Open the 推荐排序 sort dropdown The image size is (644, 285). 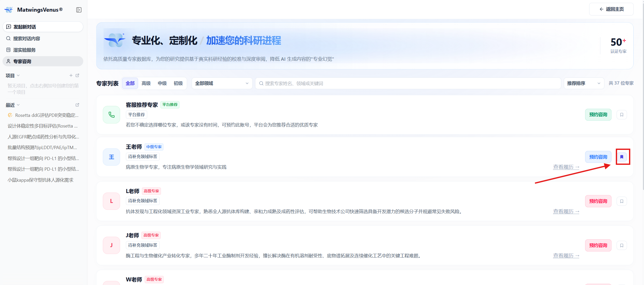(x=584, y=83)
